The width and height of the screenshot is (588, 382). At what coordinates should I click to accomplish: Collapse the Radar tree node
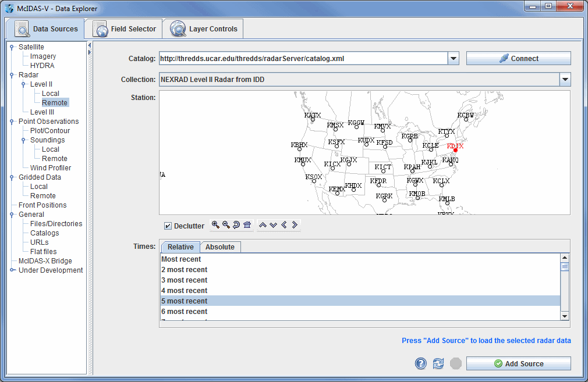coord(12,75)
